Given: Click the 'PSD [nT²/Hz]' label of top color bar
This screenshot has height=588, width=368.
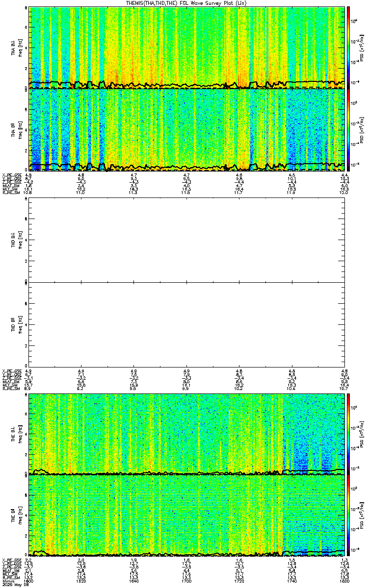Looking at the screenshot, I should coord(362,48).
